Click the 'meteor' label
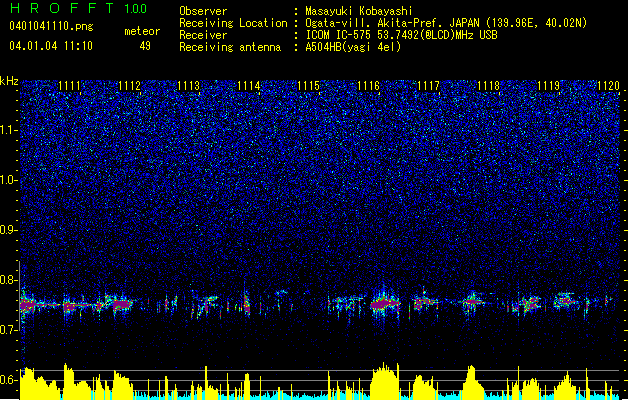 pos(142,31)
